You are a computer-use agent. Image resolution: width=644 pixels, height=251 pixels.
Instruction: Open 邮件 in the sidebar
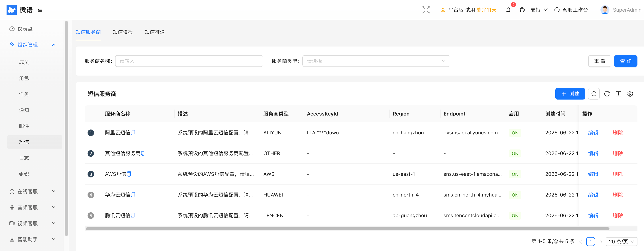[x=24, y=126]
